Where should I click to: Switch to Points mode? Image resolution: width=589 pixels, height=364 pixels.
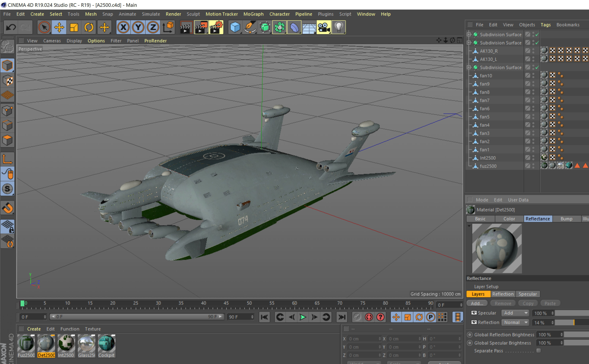(7, 111)
